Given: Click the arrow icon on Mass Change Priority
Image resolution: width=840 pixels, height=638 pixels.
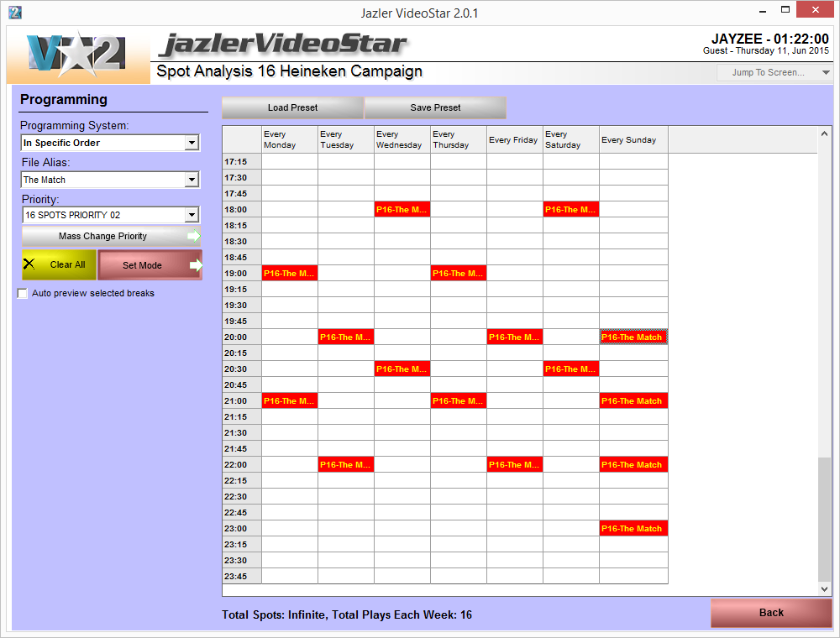Looking at the screenshot, I should [x=193, y=236].
